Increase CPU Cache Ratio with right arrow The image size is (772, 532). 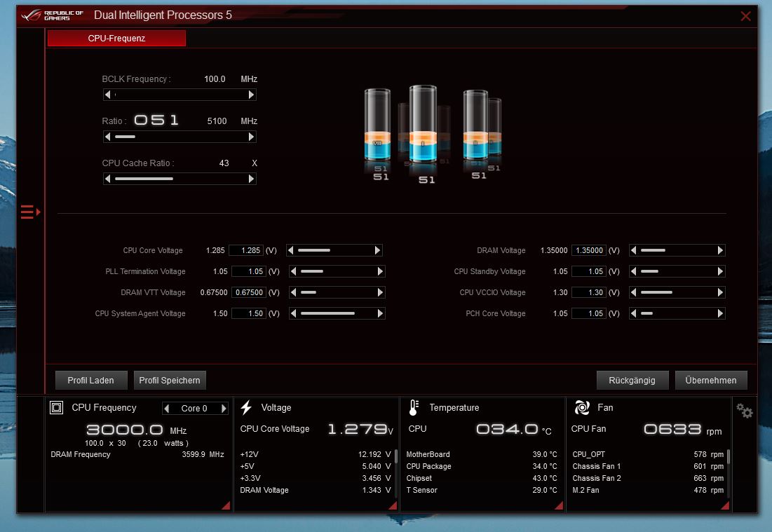tap(252, 179)
